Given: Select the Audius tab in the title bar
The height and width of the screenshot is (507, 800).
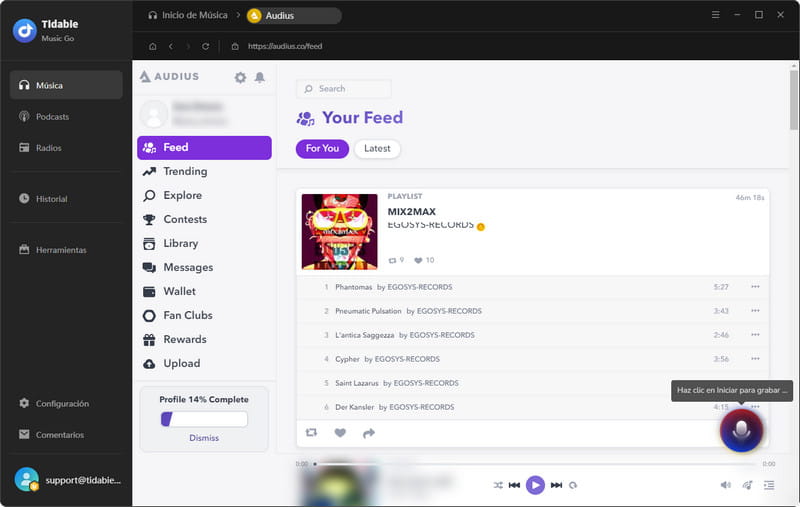Looking at the screenshot, I should tap(294, 15).
